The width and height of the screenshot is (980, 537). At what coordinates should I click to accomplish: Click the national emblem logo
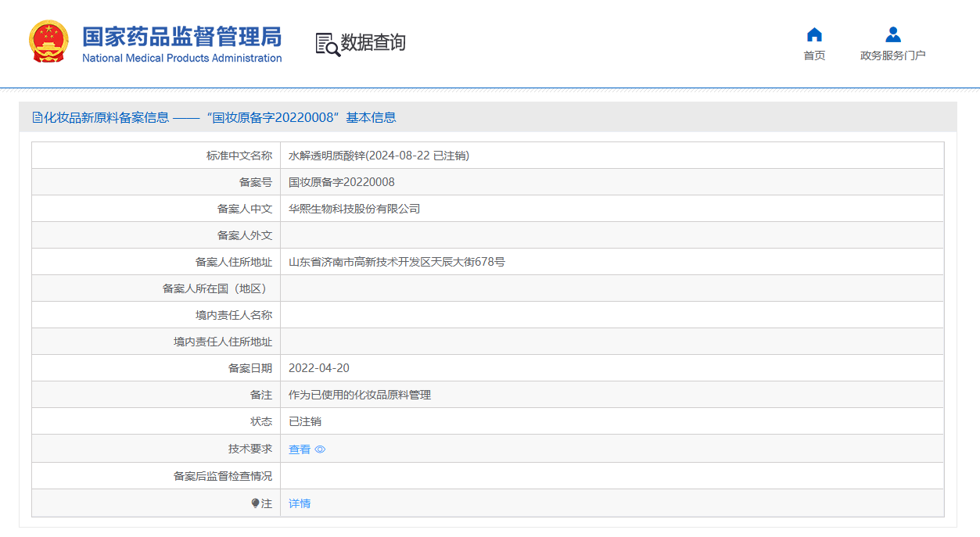click(48, 41)
